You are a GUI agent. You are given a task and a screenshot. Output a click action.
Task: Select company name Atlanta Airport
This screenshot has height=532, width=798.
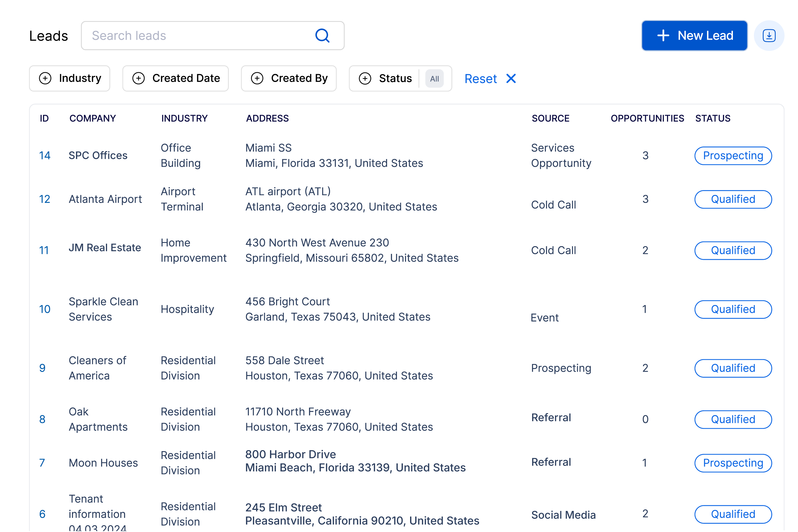point(105,199)
